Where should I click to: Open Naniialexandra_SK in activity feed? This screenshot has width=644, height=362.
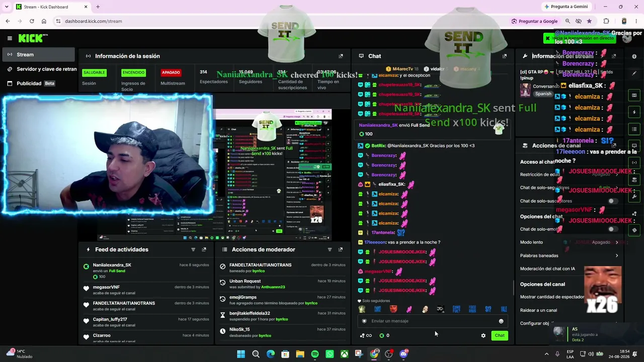(x=146, y=270)
